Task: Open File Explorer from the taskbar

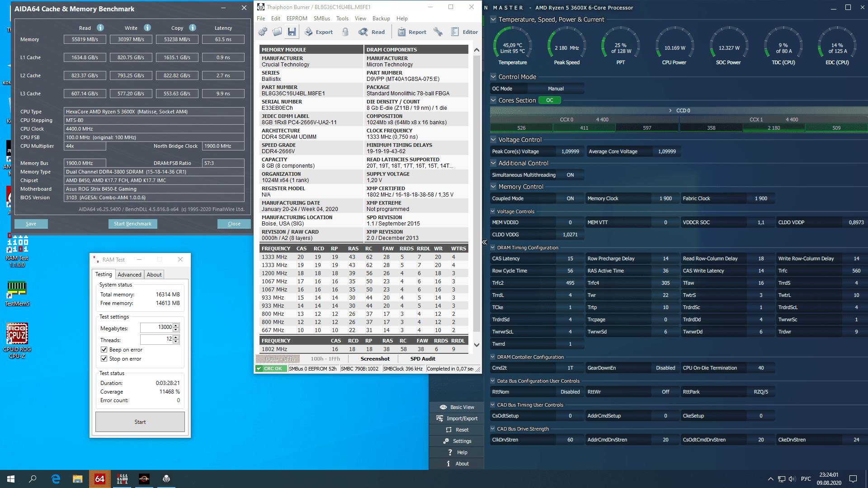Action: (x=78, y=479)
